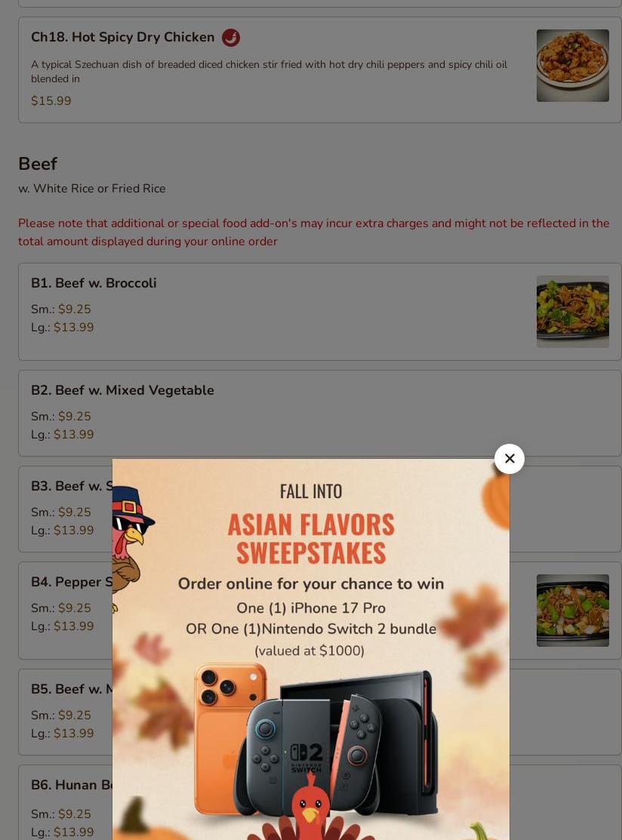Open the Beef w. Broccoli photo
The image size is (622, 840).
[573, 311]
